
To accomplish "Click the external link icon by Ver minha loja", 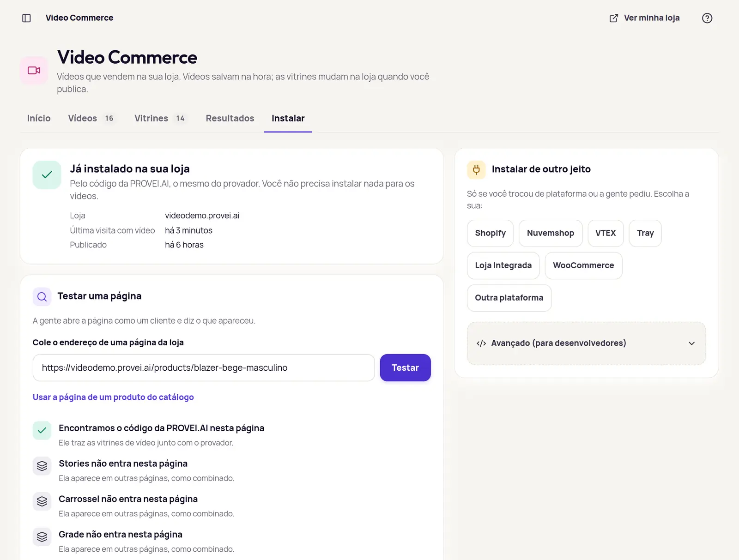I will [614, 18].
